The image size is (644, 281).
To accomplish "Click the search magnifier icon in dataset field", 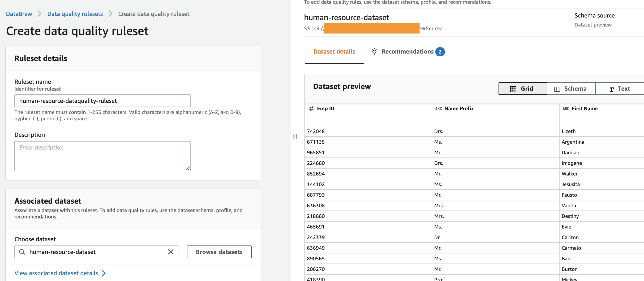I will [x=22, y=252].
